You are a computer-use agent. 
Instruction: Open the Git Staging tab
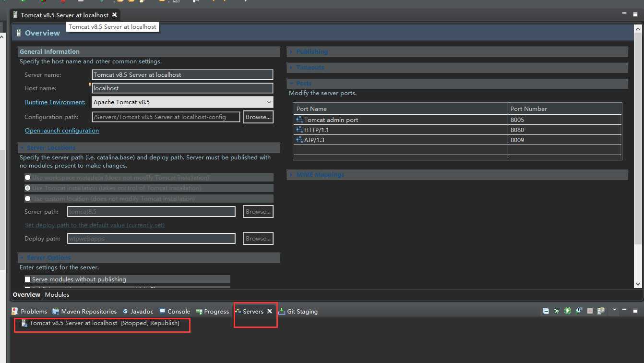click(298, 311)
